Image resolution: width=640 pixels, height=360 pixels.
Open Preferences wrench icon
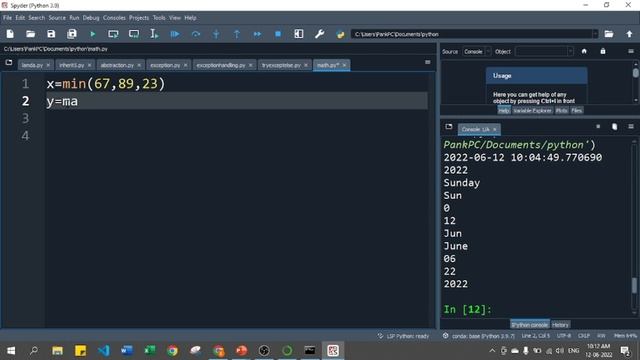(x=320, y=34)
